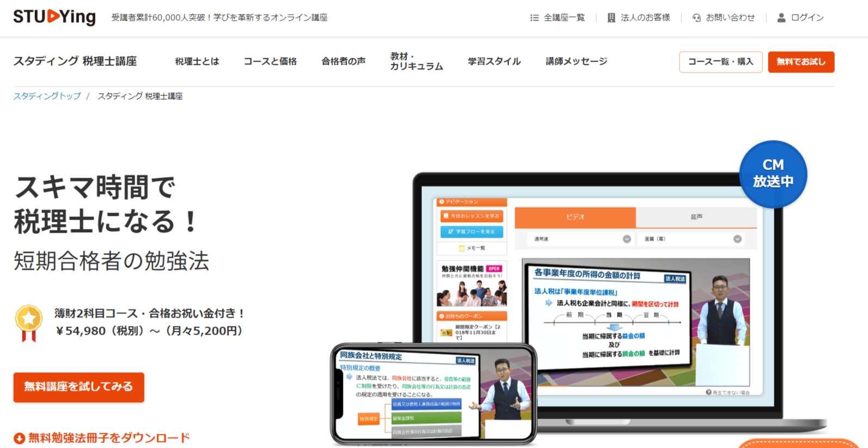Click コース一覧・購入 button
This screenshot has width=868, height=448.
point(720,62)
